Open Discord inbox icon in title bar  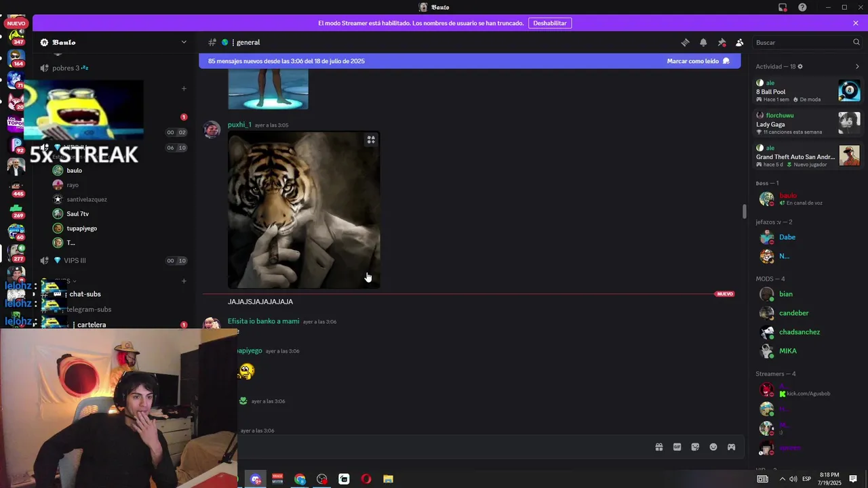pos(783,7)
